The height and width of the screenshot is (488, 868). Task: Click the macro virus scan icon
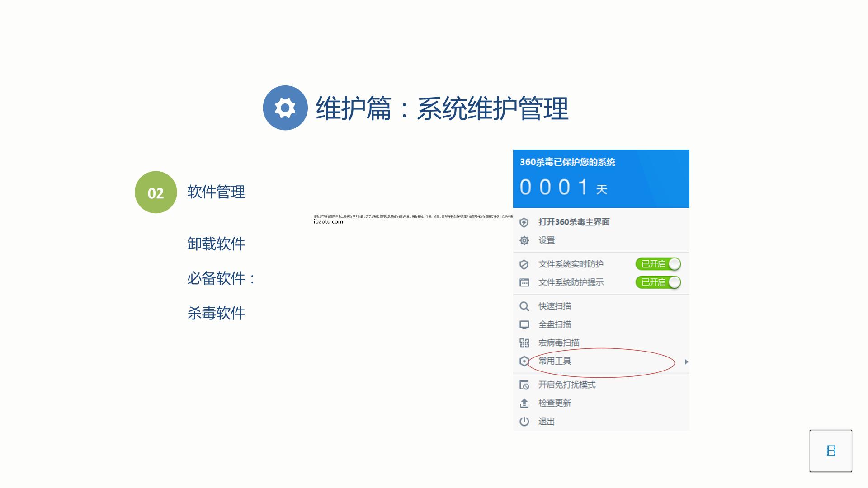pyautogui.click(x=524, y=343)
